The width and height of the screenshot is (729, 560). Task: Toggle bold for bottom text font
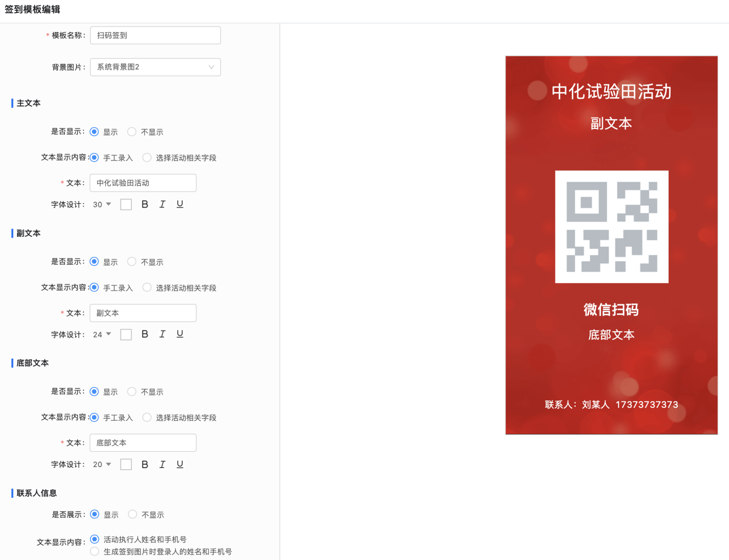(x=145, y=464)
